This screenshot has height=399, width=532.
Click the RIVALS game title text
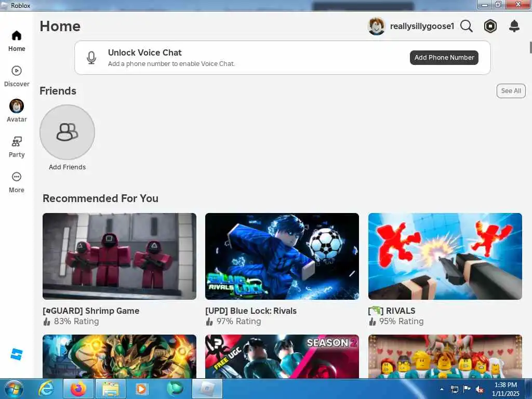point(392,311)
